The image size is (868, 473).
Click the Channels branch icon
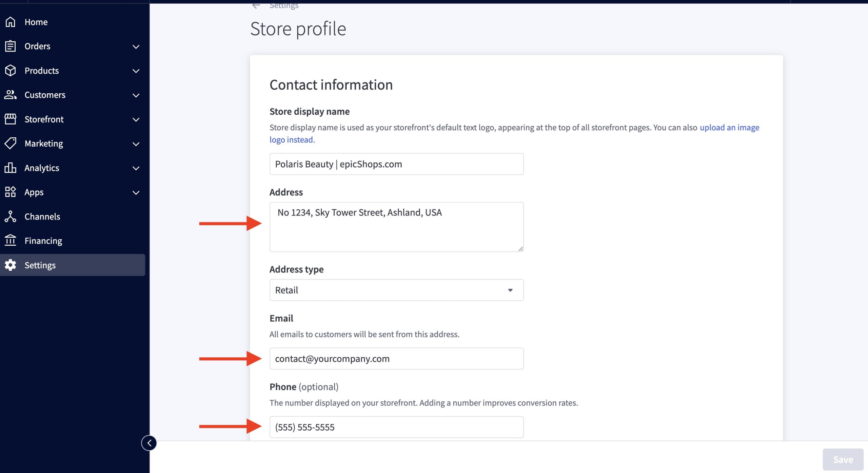tap(10, 216)
